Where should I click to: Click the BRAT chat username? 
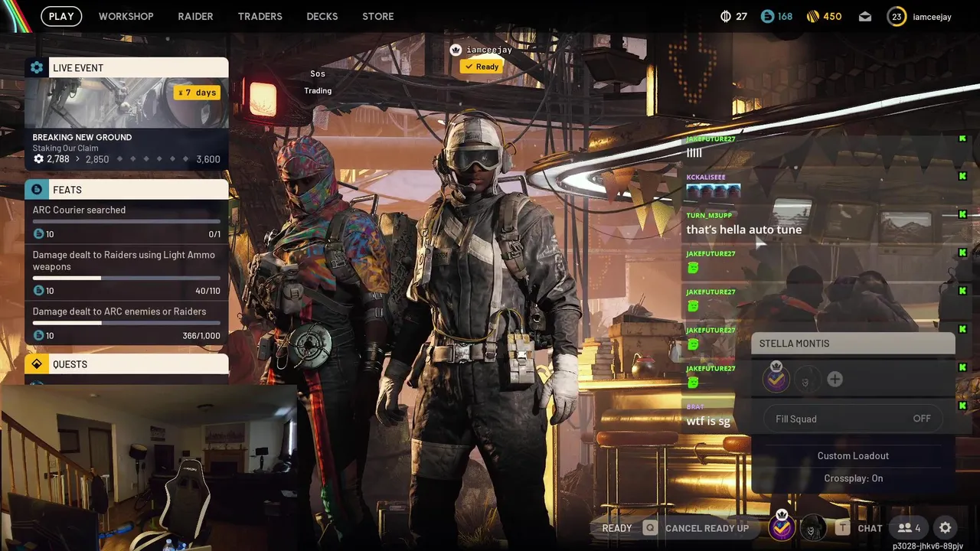tap(695, 407)
